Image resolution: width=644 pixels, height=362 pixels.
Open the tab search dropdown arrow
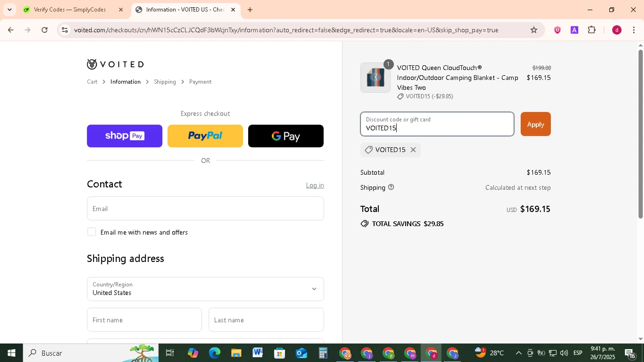(x=9, y=9)
